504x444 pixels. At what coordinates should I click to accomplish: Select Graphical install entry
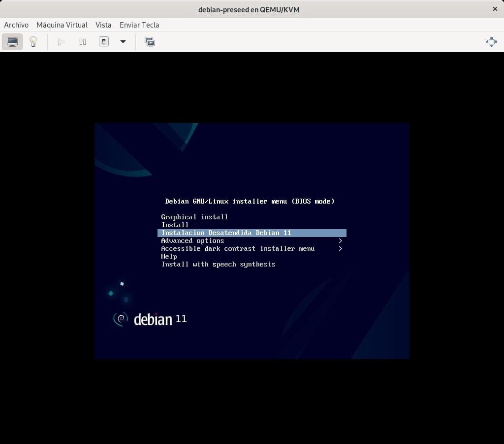pos(194,217)
